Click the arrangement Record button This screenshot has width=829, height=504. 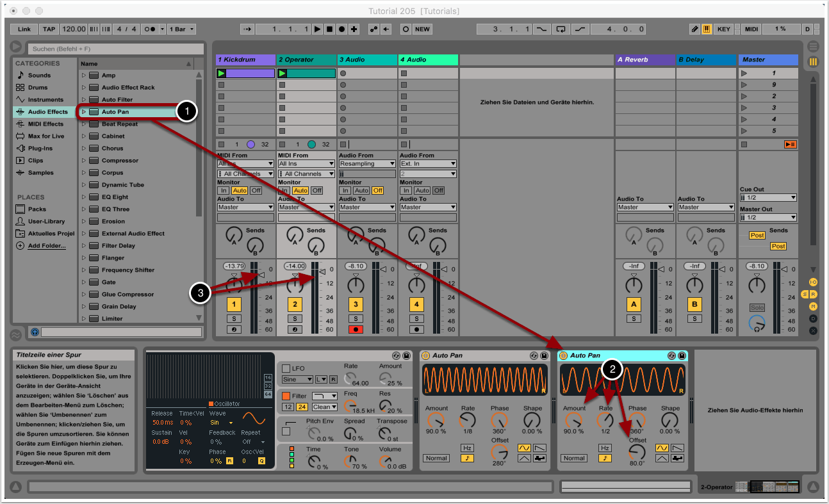(342, 29)
